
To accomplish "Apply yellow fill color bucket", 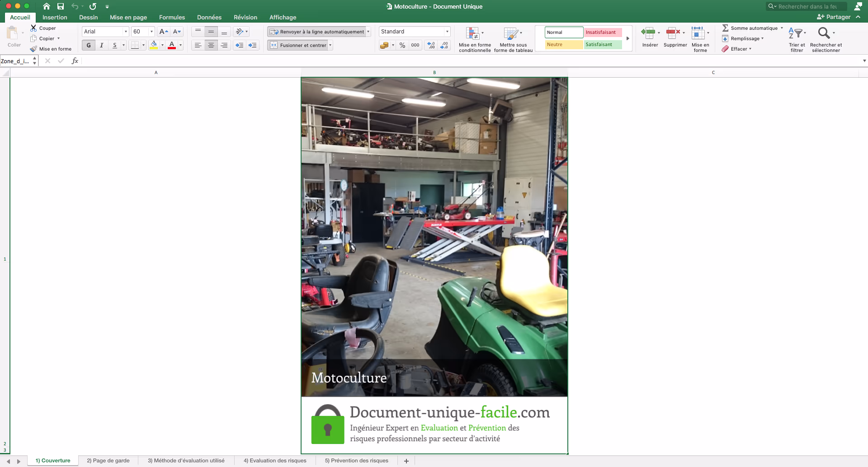I will tap(154, 45).
